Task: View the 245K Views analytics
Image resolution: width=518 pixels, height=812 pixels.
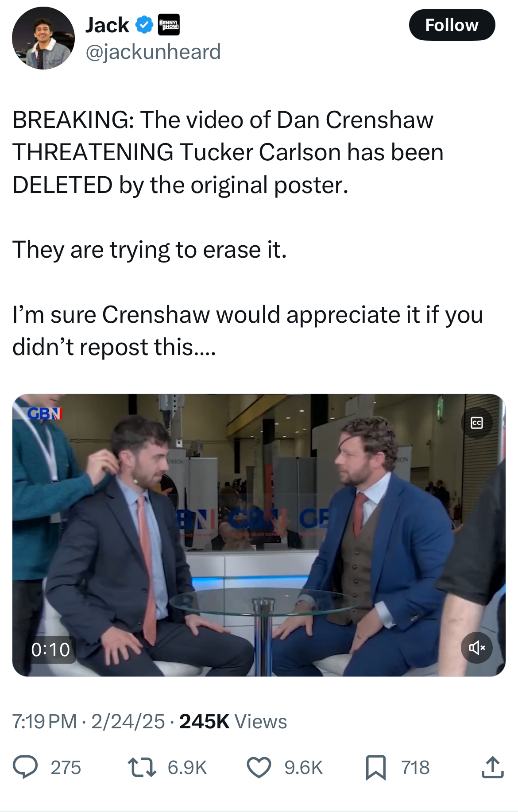Action: click(233, 721)
